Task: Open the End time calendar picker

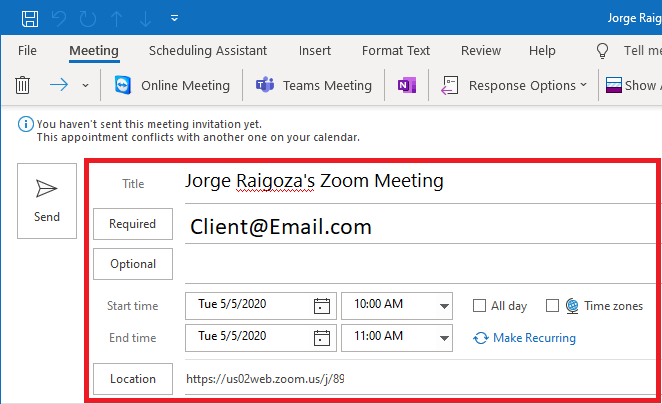Action: [x=322, y=337]
